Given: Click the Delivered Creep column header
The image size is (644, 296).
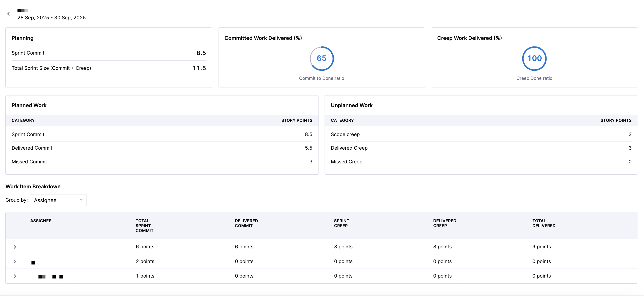Looking at the screenshot, I should point(444,223).
